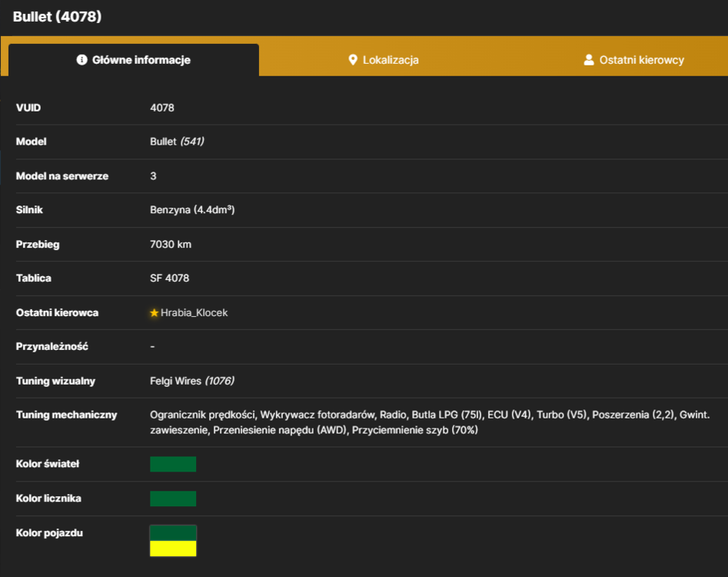This screenshot has width=728, height=577.
Task: Click the VUID value 4078
Action: pos(162,108)
